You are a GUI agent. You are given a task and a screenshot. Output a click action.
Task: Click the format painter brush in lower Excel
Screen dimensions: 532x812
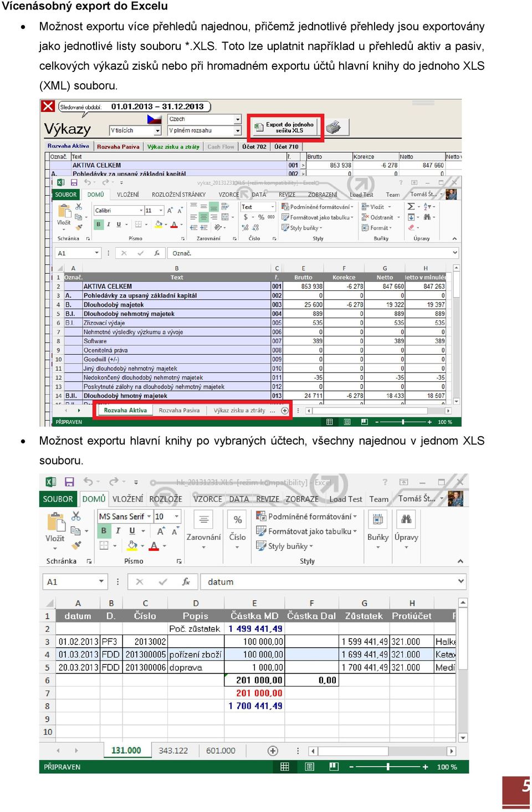pos(76,545)
